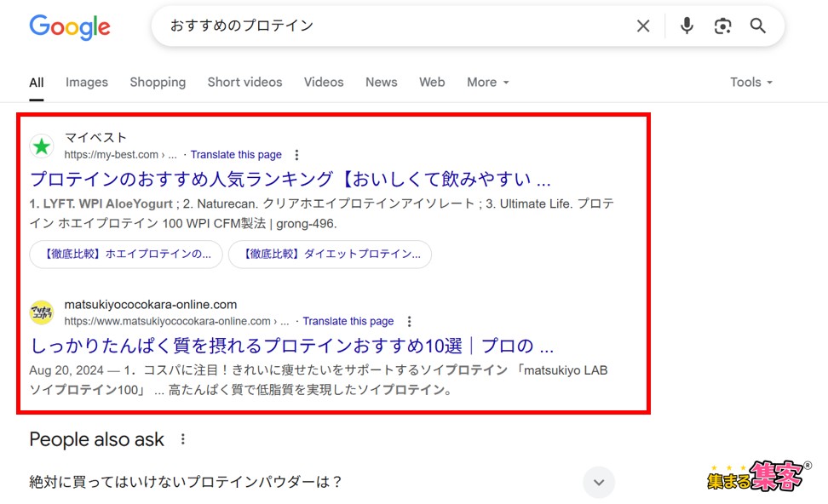
Task: Click the People also ask heading
Action: coord(96,439)
